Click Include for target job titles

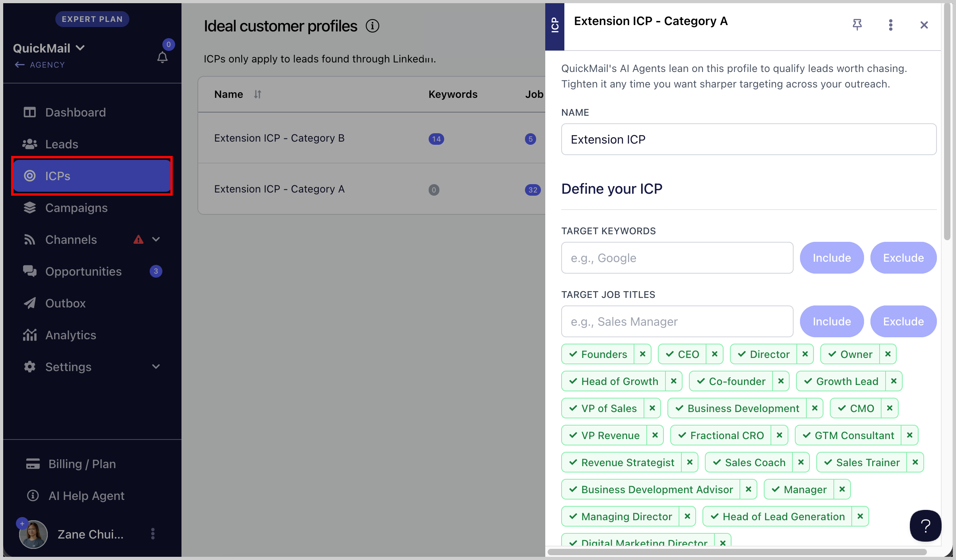(832, 321)
